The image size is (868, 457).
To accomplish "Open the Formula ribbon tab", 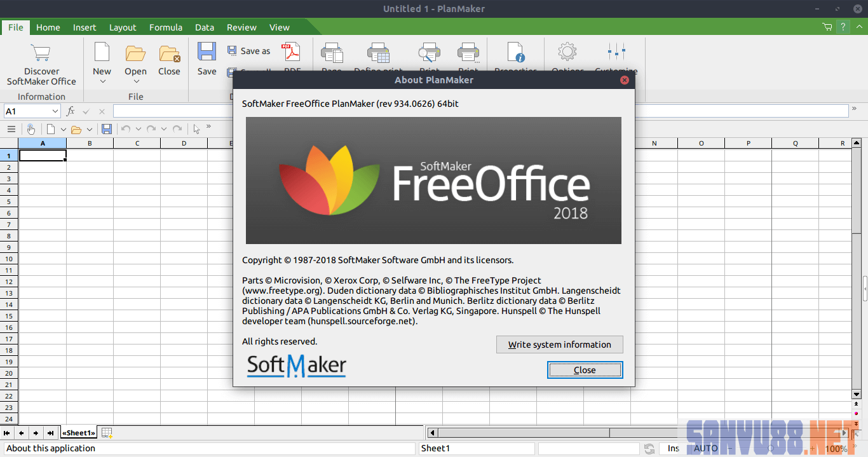I will click(x=166, y=27).
